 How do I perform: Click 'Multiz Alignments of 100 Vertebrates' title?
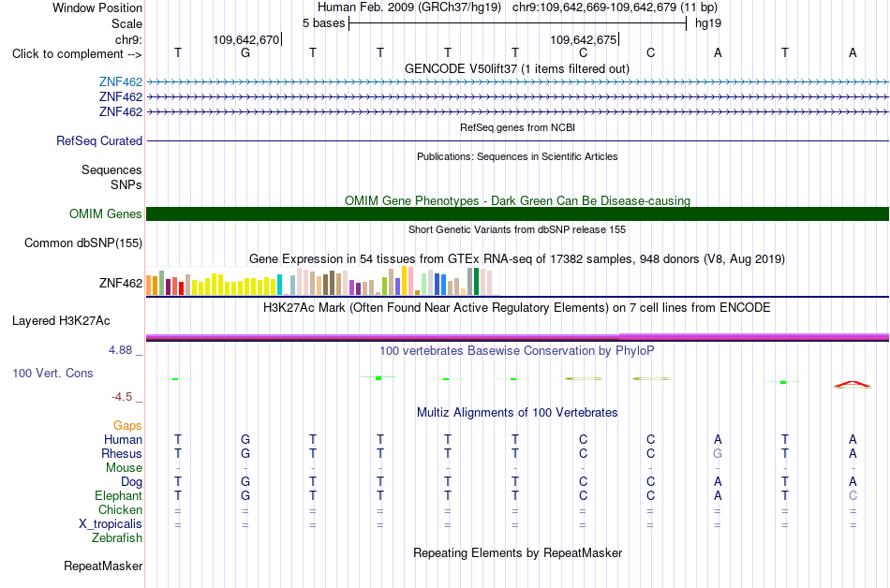pyautogui.click(x=517, y=412)
